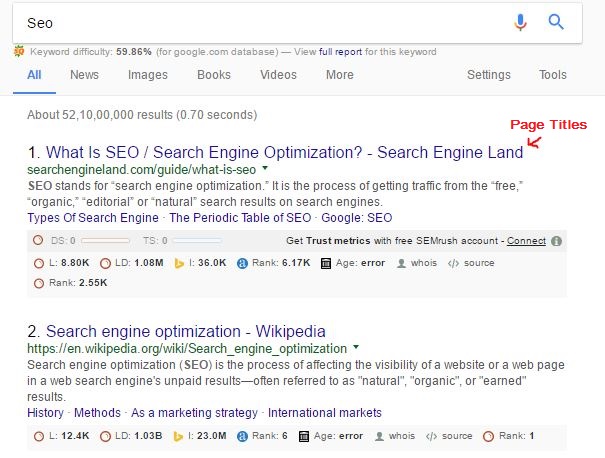This screenshot has height=458, width=605.
Task: Click the whois person icon in first result
Action: tap(401, 263)
